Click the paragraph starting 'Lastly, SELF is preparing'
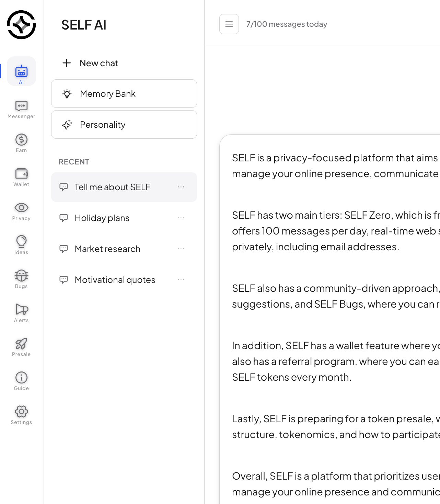The image size is (440, 504). point(336,426)
